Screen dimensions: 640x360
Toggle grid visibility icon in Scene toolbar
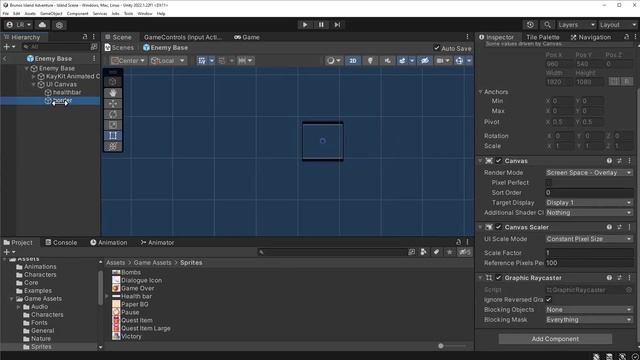tap(202, 60)
